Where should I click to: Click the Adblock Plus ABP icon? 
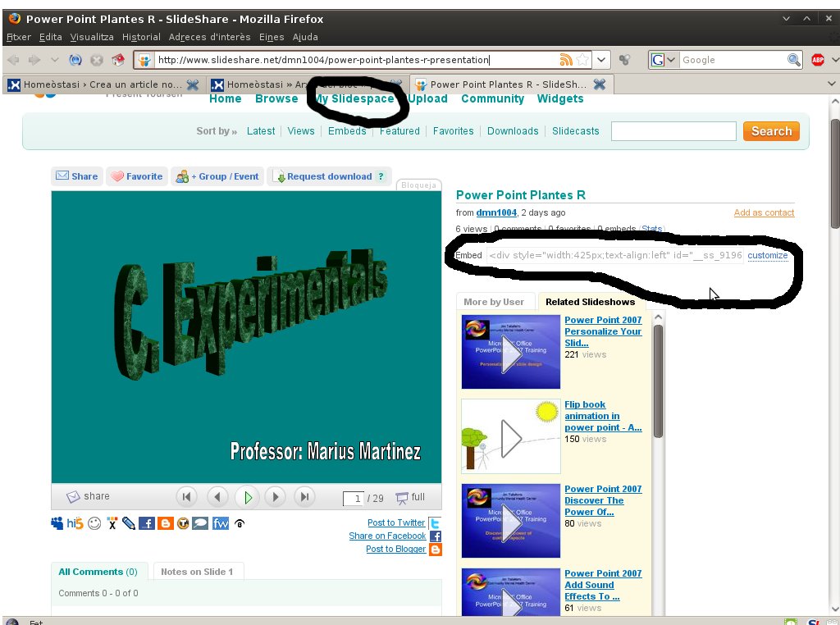[x=818, y=60]
